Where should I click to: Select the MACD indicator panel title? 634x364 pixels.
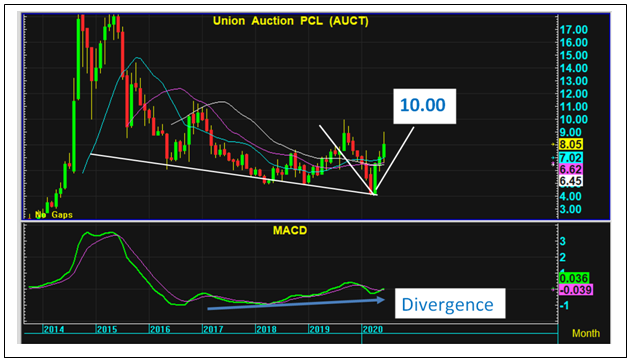(x=290, y=231)
